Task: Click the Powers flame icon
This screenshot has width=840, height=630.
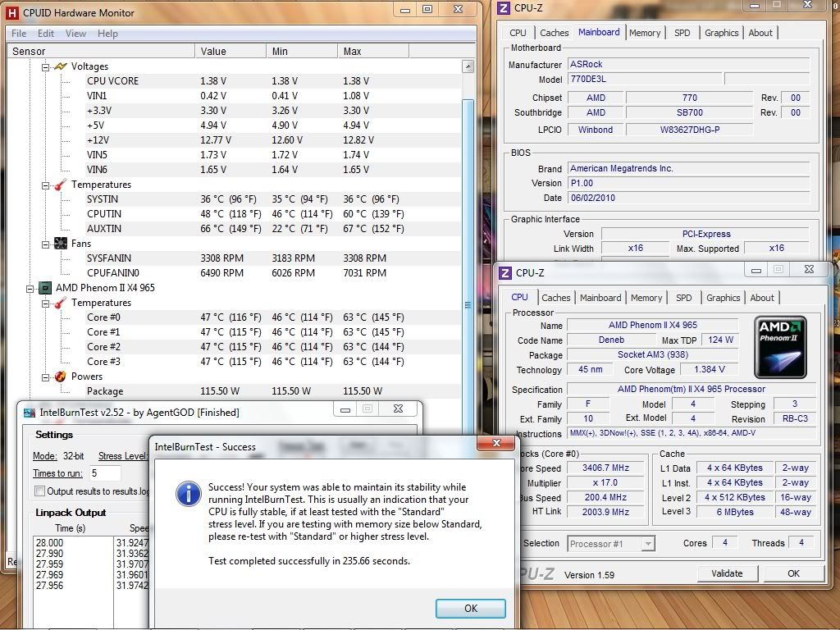Action: (61, 377)
